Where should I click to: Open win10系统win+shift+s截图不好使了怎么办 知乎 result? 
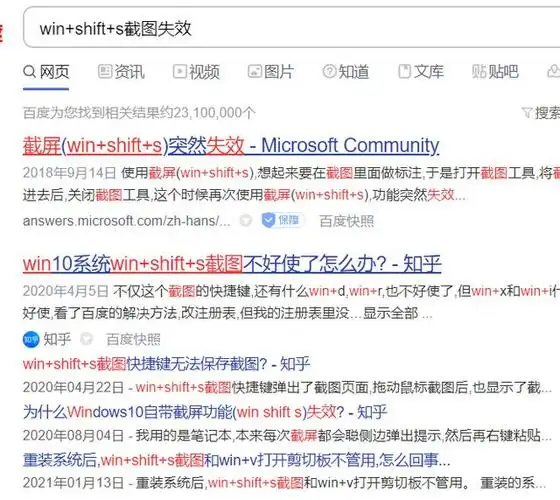point(232,264)
